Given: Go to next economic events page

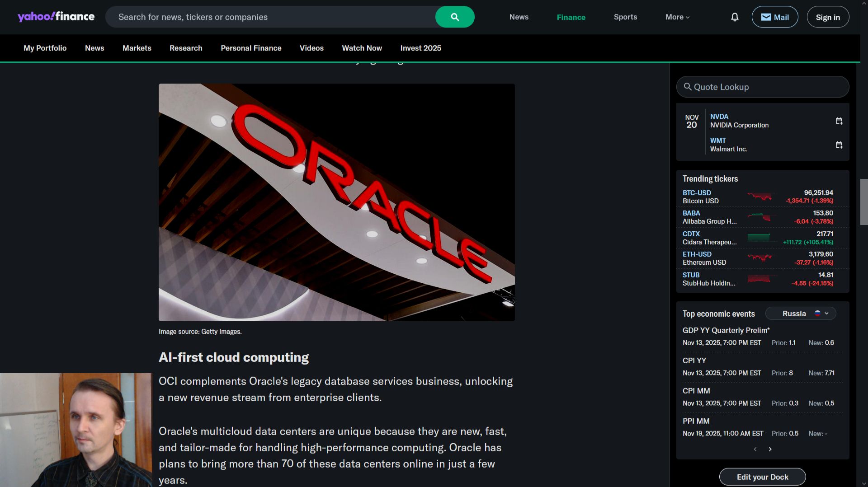Looking at the screenshot, I should tap(770, 449).
